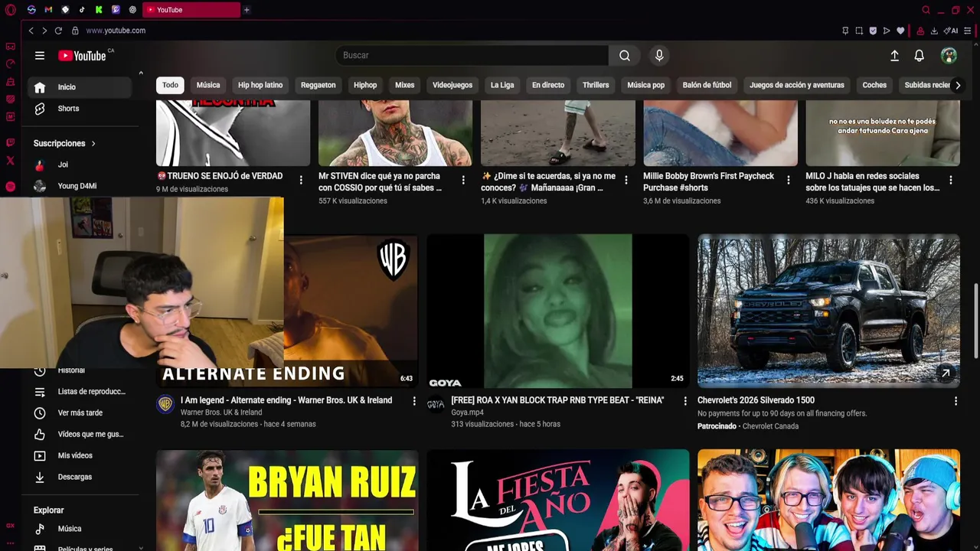Open the browser downloads icon
Viewport: 980px width, 551px height.
click(x=934, y=31)
